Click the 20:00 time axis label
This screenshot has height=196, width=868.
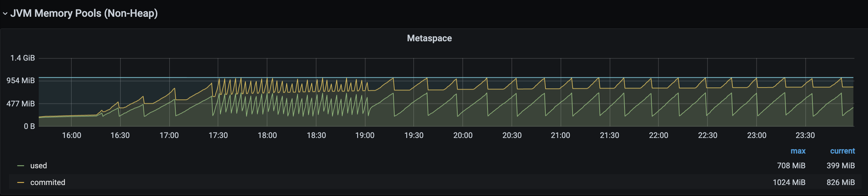coord(463,135)
